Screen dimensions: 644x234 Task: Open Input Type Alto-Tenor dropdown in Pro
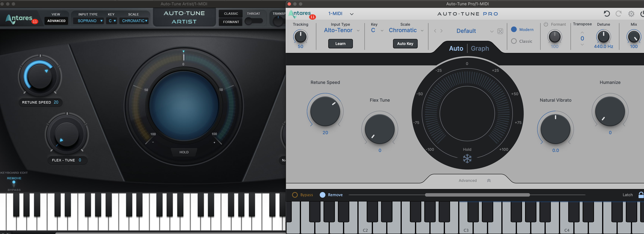(x=342, y=30)
